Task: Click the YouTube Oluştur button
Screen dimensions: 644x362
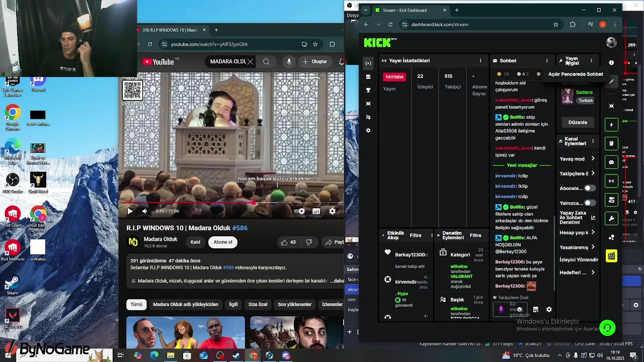Action: pyautogui.click(x=314, y=61)
